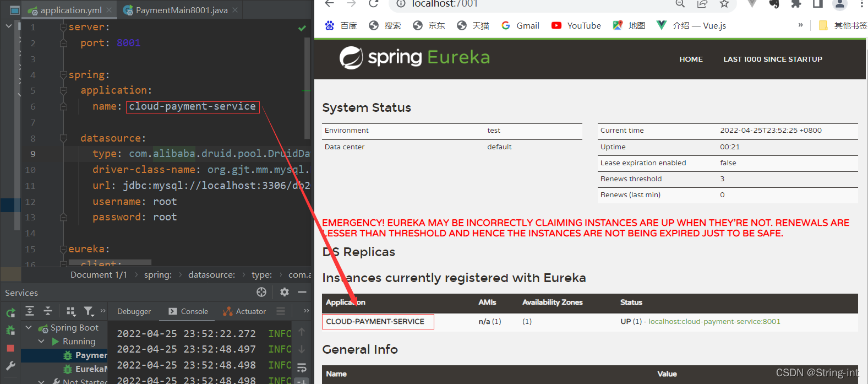The image size is (868, 384).
Task: Rerun the service in Services panel
Action: [10, 313]
